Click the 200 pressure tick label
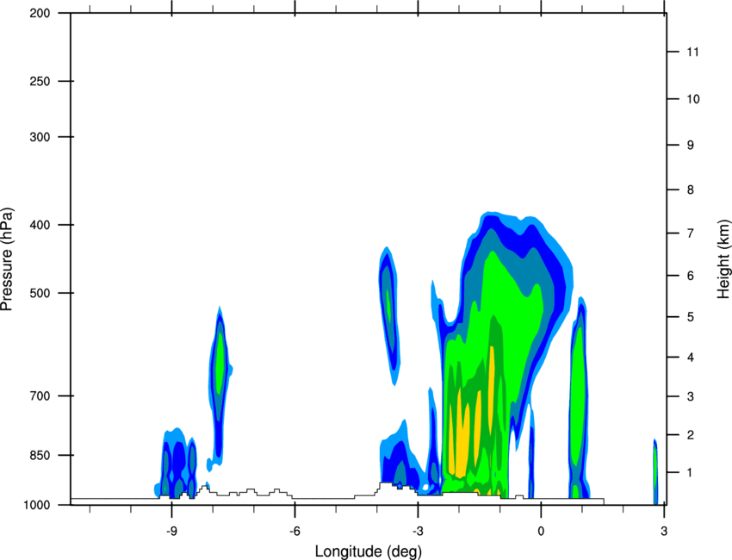 click(40, 13)
